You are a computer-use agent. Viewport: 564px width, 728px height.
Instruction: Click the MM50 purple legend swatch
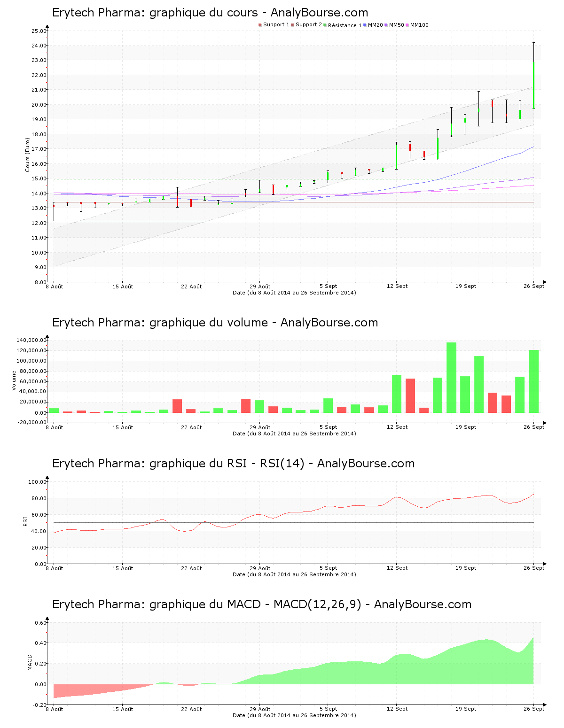click(x=386, y=25)
